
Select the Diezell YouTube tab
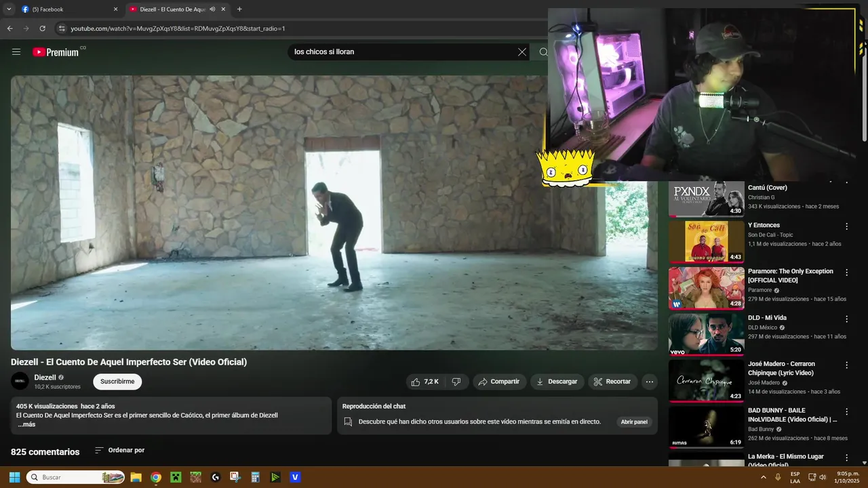pos(178,9)
